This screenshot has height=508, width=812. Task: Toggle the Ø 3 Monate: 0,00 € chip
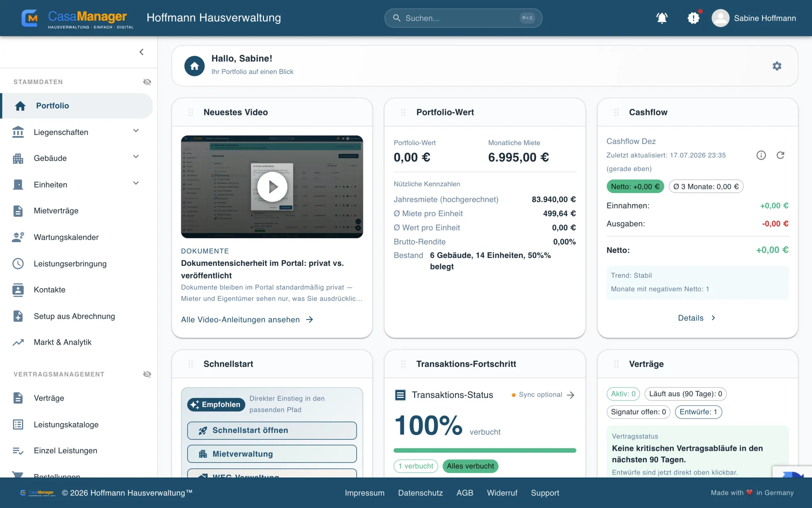coord(706,187)
